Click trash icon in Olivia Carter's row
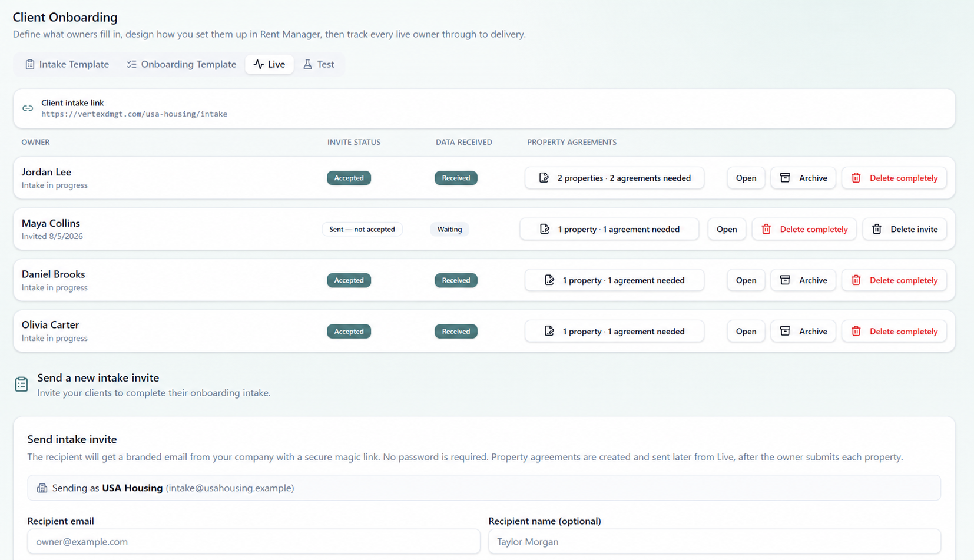Viewport: 974px width, 560px height. (x=856, y=331)
